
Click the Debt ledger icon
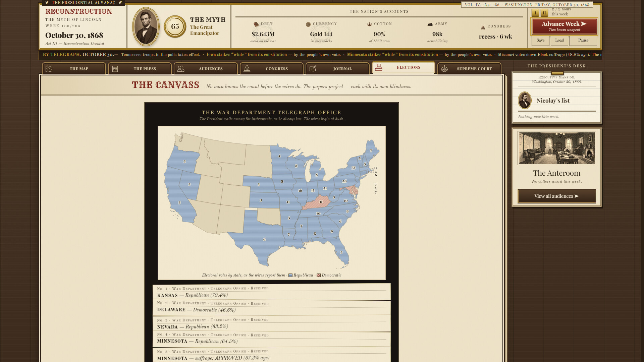[256, 24]
